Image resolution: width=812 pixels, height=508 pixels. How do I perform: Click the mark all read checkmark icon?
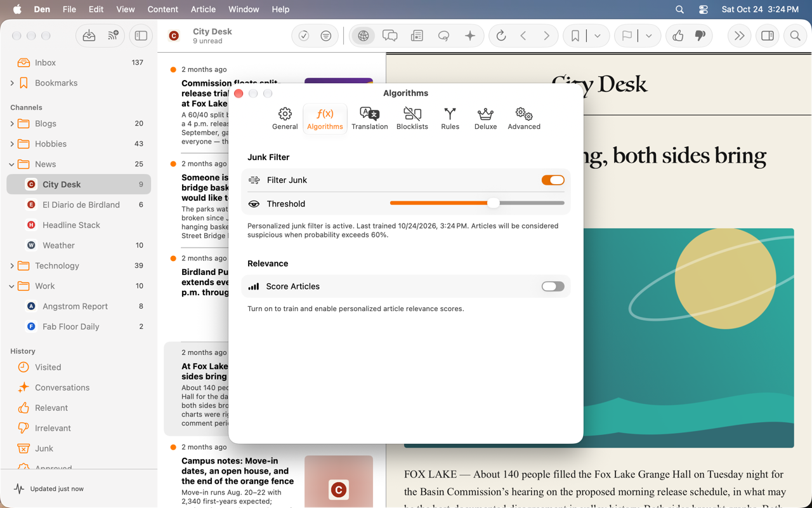coord(304,36)
